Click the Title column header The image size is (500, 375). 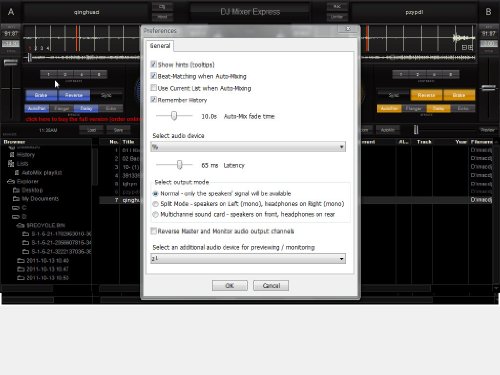pyautogui.click(x=128, y=142)
